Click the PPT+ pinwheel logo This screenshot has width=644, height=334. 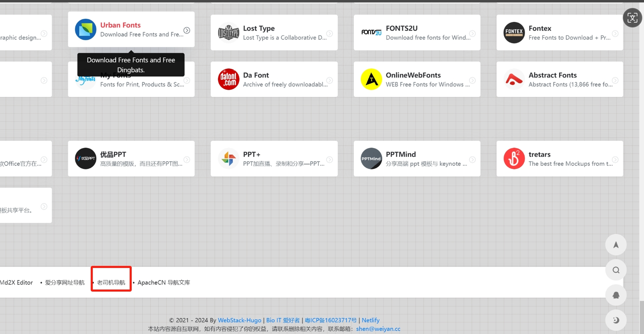pyautogui.click(x=229, y=159)
